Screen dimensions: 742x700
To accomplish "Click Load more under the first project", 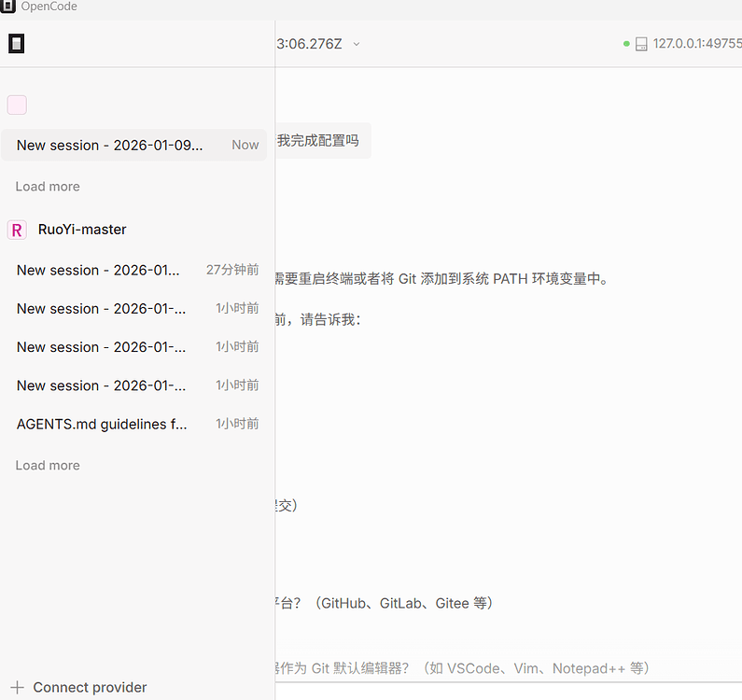I will tap(48, 187).
